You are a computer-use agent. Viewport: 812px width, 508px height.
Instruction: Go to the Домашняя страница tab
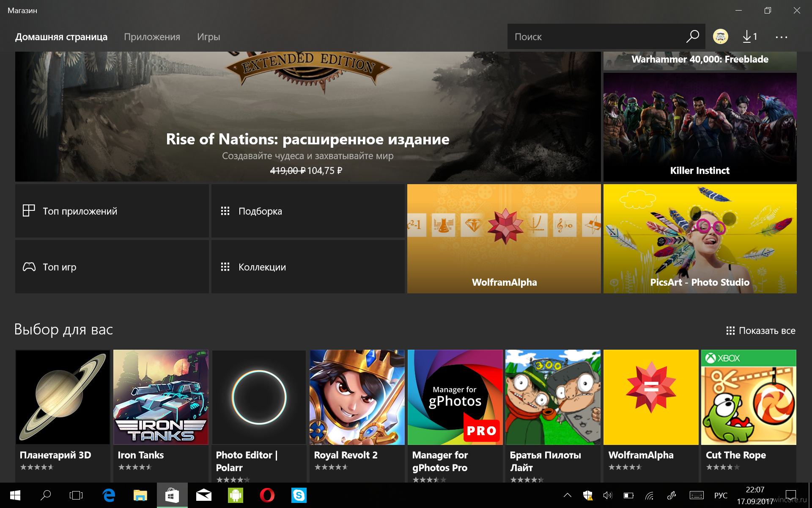pyautogui.click(x=61, y=37)
